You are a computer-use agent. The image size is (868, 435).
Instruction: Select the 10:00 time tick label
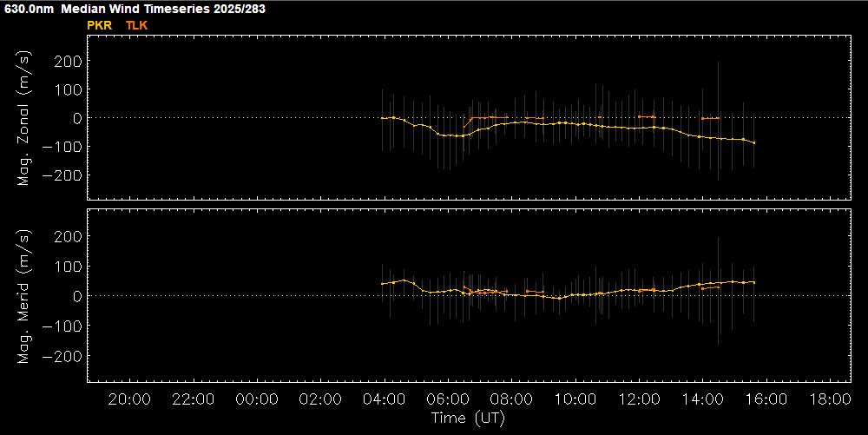[x=575, y=399]
